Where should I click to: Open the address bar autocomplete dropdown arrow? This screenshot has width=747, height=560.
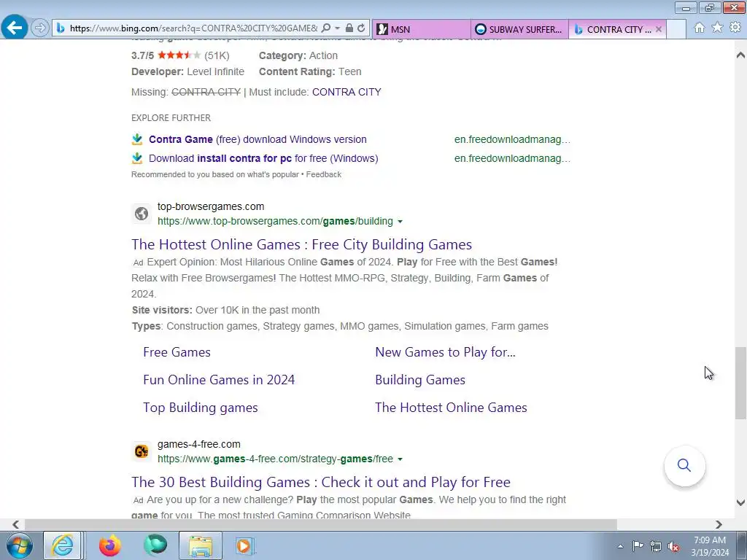[x=337, y=28]
